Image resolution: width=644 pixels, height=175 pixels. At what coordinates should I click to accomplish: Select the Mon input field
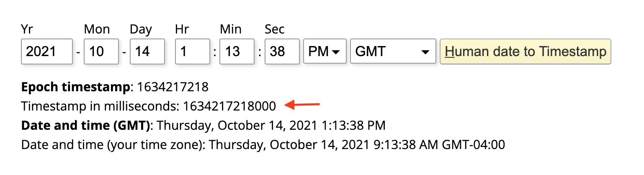pyautogui.click(x=101, y=51)
